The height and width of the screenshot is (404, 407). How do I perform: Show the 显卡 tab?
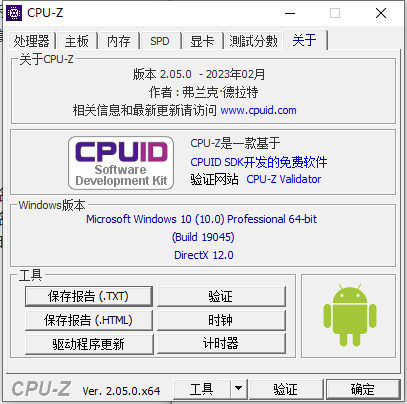[x=202, y=41]
